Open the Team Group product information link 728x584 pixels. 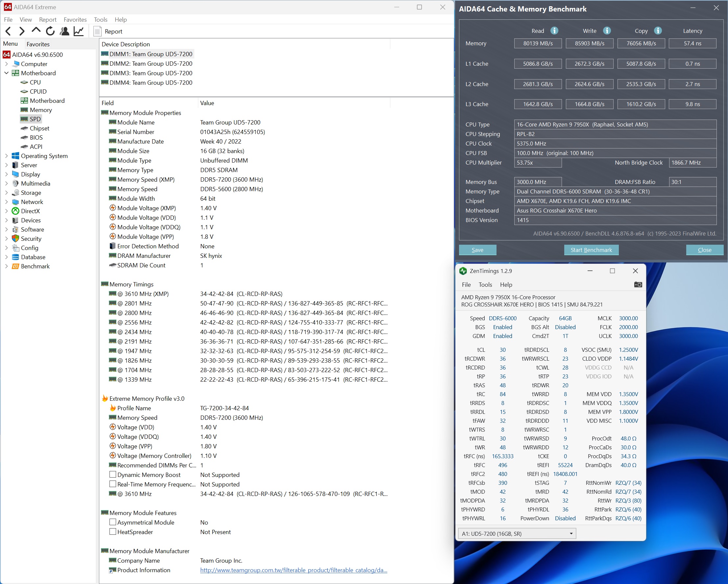point(293,570)
